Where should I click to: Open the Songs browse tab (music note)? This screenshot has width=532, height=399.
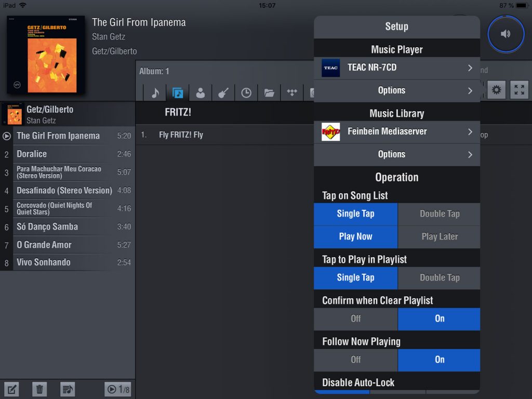click(155, 92)
